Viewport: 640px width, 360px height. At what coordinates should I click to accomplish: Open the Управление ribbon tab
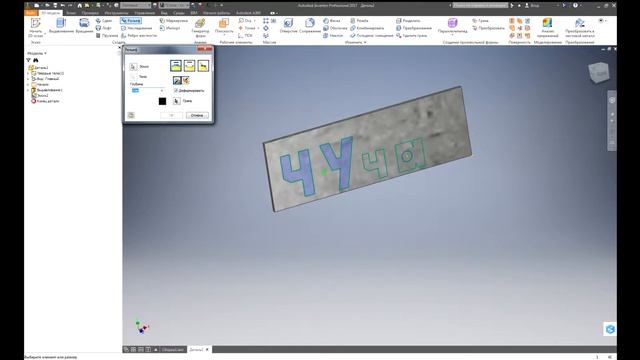pos(145,13)
